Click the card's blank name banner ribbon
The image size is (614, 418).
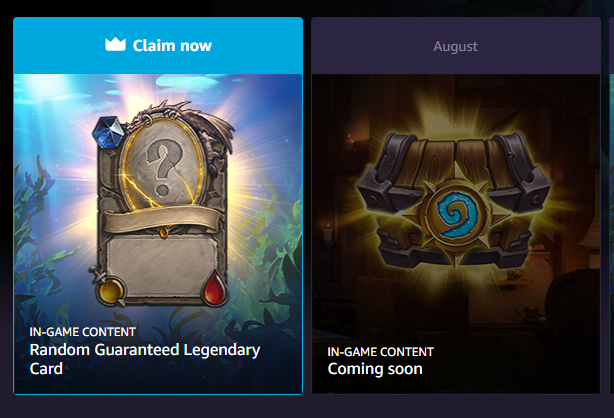tap(163, 220)
